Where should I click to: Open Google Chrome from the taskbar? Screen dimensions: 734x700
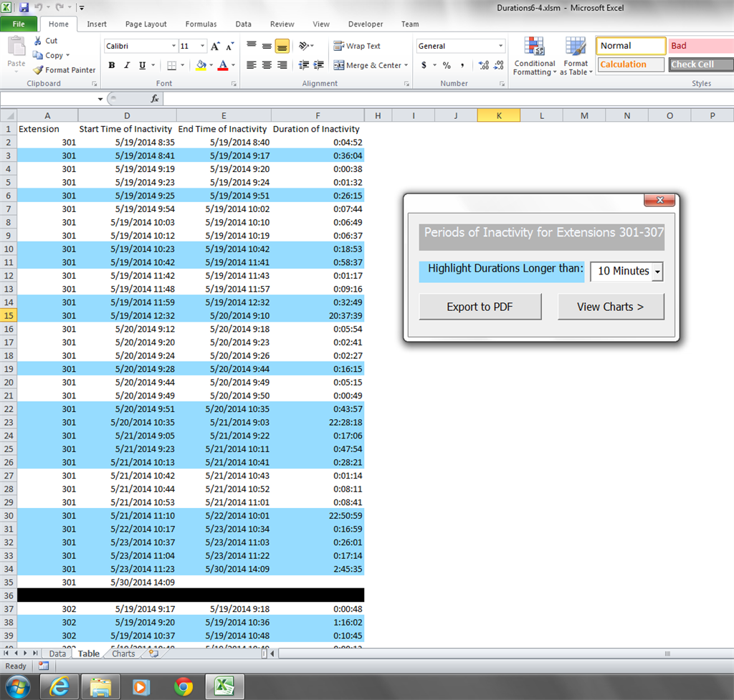pos(183,686)
